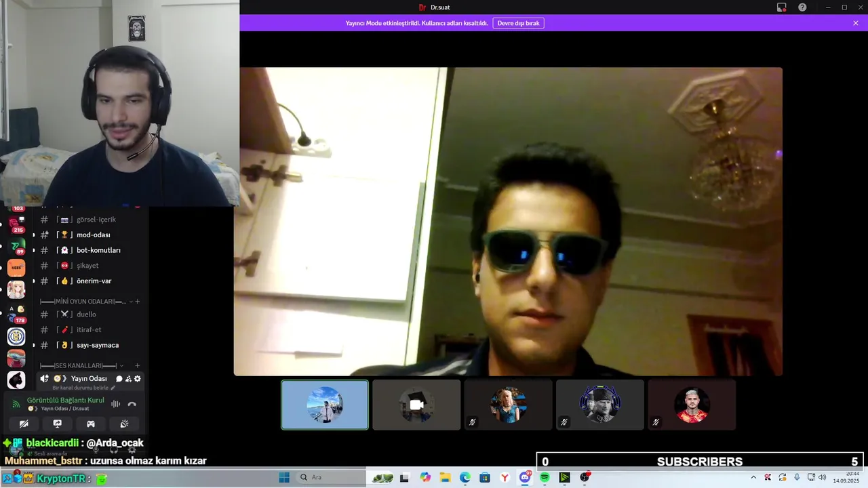Open Spotify from the taskbar

tap(545, 477)
